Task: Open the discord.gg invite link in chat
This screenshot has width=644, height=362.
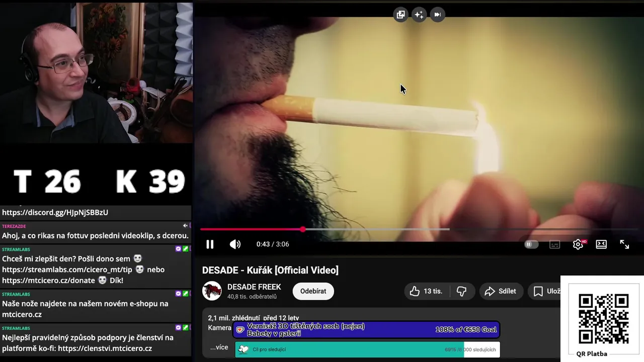Action: [x=55, y=212]
